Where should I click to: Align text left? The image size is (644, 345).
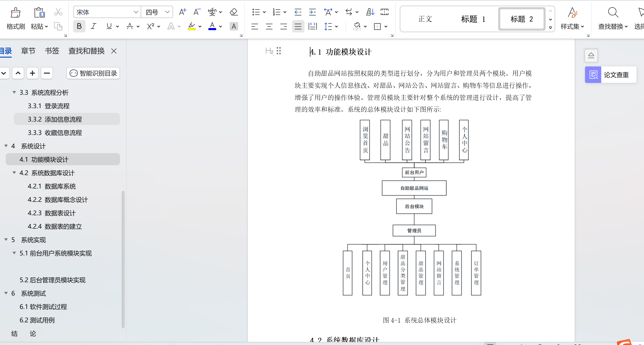pos(255,26)
